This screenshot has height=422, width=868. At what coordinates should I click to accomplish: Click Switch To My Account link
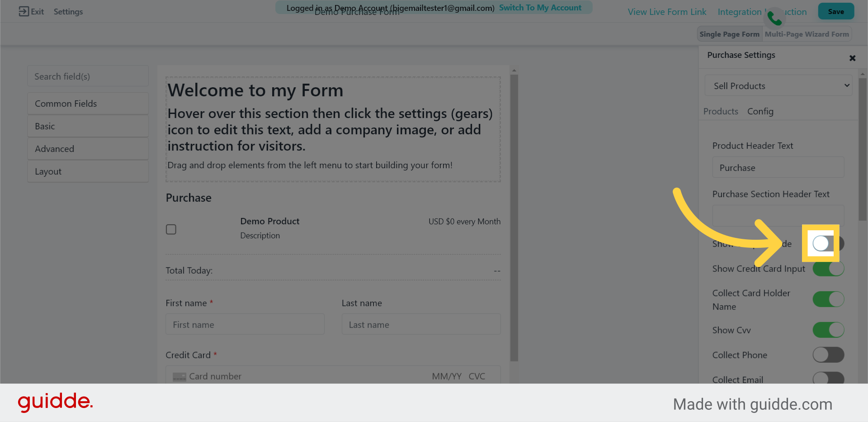[540, 8]
